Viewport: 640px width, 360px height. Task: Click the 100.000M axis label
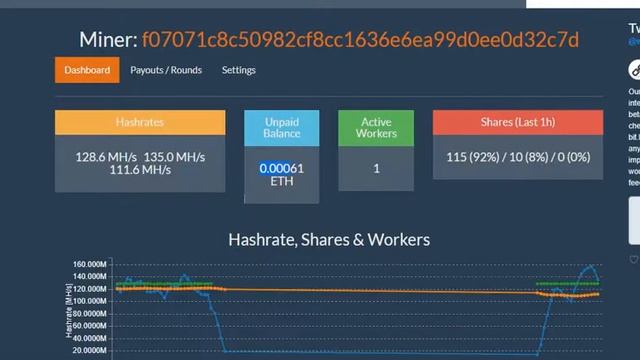pyautogui.click(x=89, y=301)
